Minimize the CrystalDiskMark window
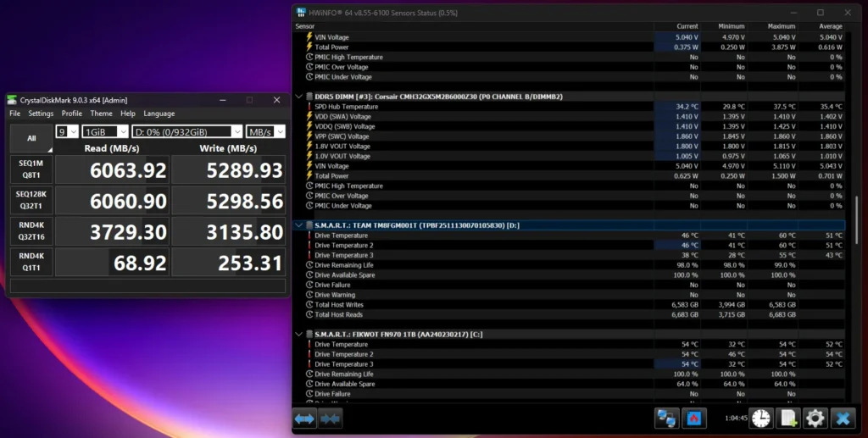The height and width of the screenshot is (438, 868). 223,100
